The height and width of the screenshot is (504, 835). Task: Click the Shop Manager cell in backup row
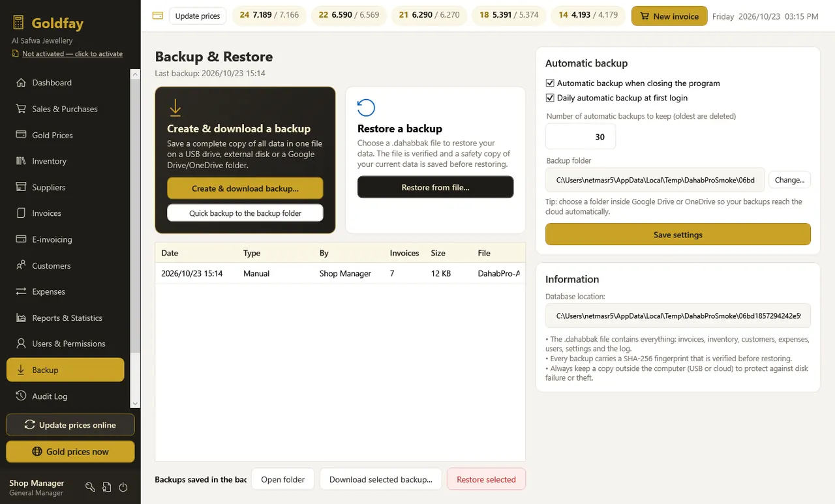(x=345, y=274)
